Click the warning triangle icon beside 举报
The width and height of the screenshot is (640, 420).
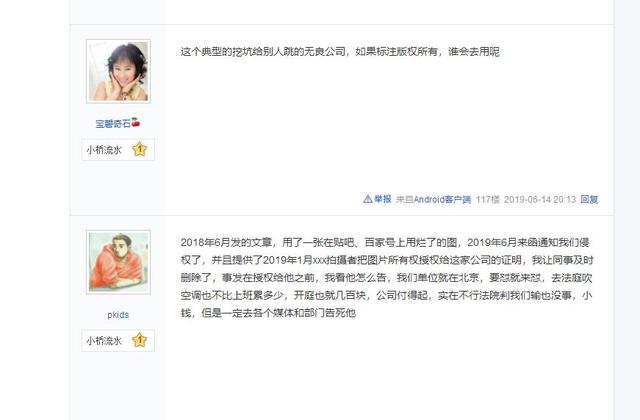[x=367, y=199]
